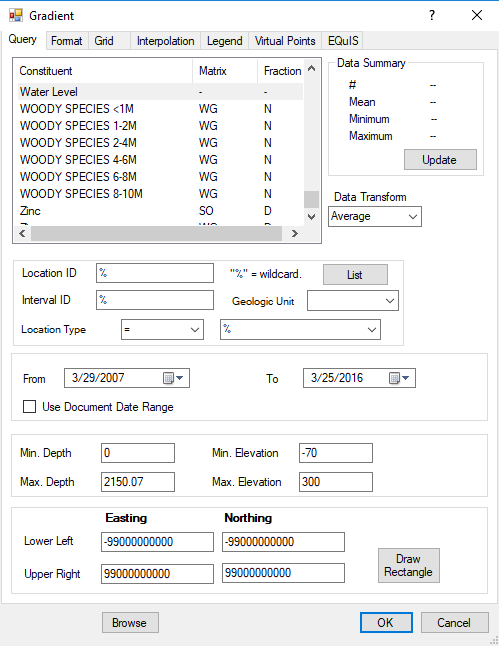Click the Location ID input field
The height and width of the screenshot is (646, 499).
[x=155, y=273]
